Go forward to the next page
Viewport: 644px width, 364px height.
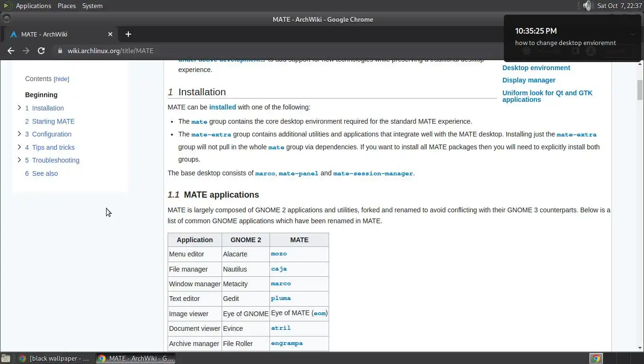click(x=26, y=51)
